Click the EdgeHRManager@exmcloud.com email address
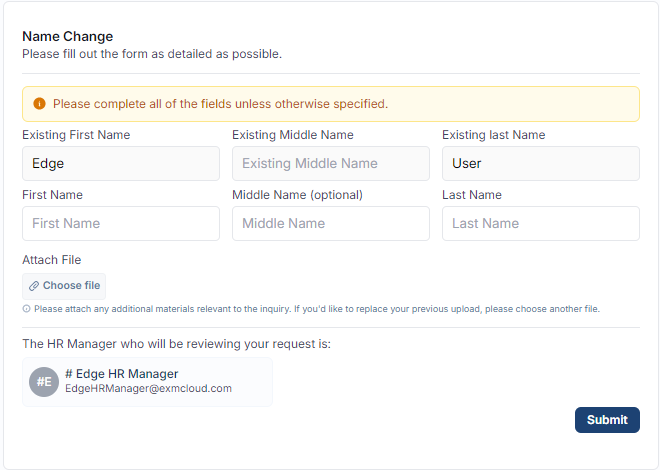The image size is (660, 470). pos(148,389)
